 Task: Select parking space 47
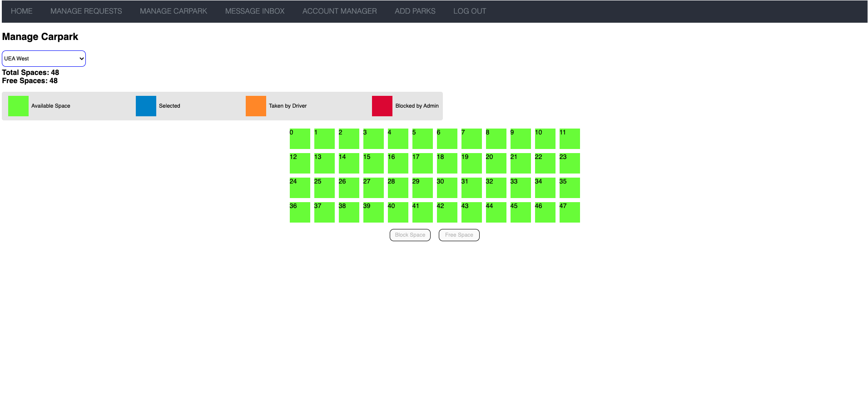[x=570, y=213]
